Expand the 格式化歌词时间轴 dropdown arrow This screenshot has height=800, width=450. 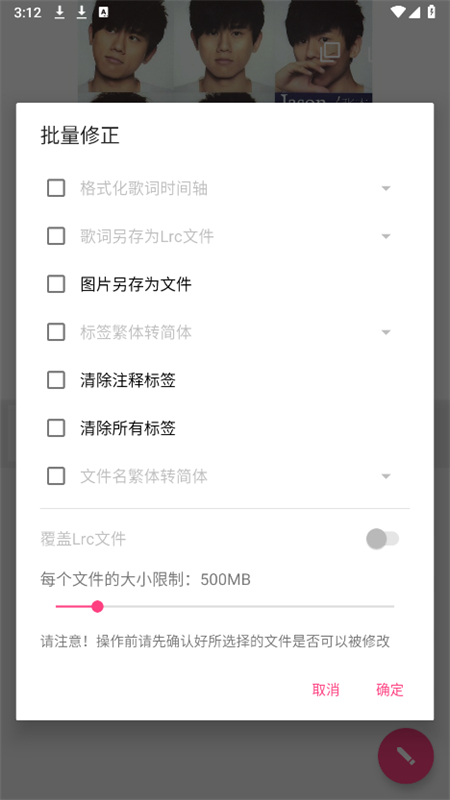[386, 188]
